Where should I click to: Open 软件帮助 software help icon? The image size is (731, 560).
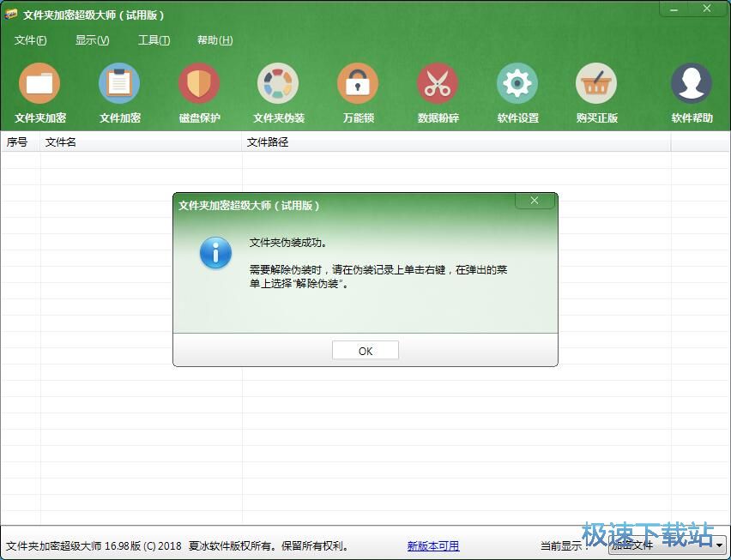pyautogui.click(x=692, y=93)
